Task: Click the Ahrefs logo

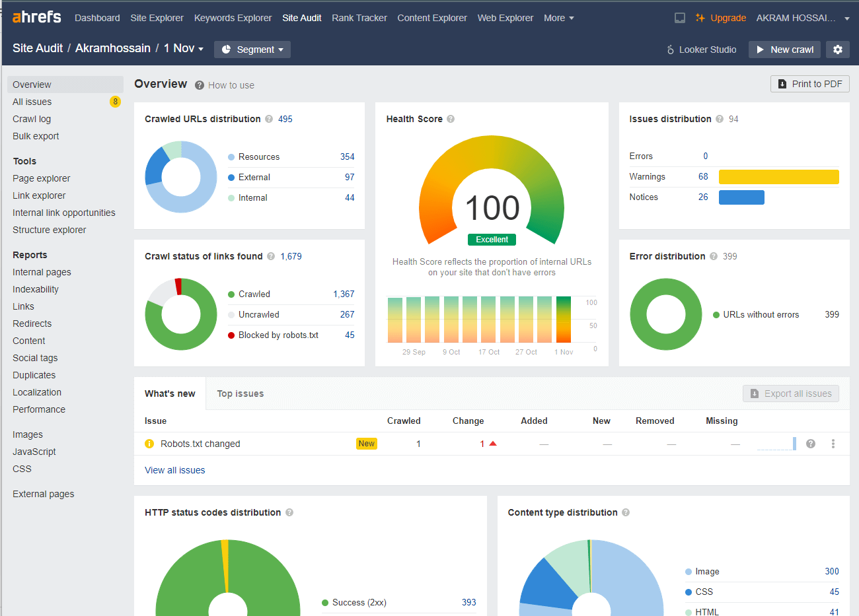Action: 37,17
